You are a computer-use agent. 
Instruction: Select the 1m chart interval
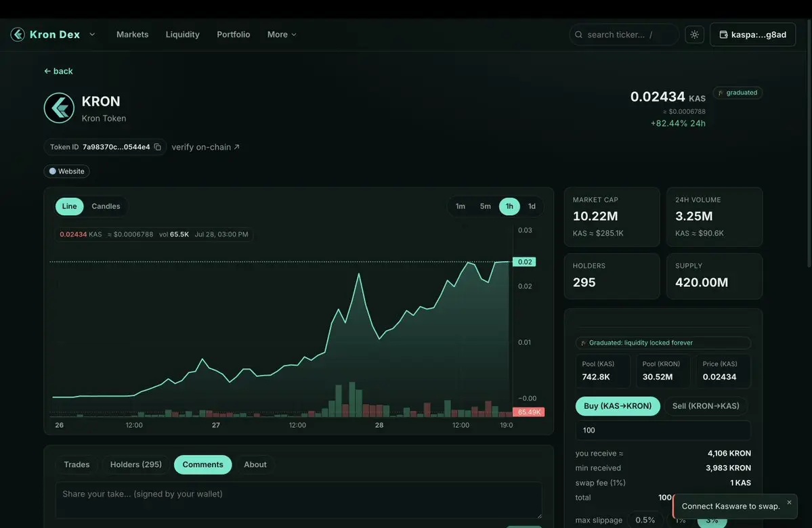pyautogui.click(x=461, y=206)
